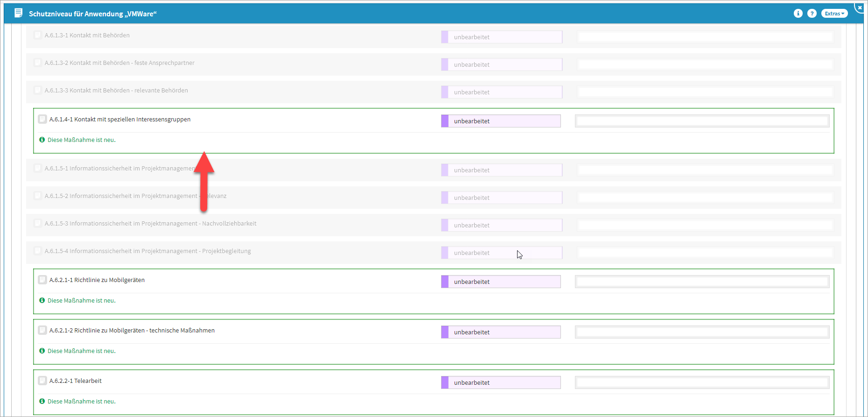Close the Schutzniveau dialog
This screenshot has width=868, height=417.
pos(860,7)
